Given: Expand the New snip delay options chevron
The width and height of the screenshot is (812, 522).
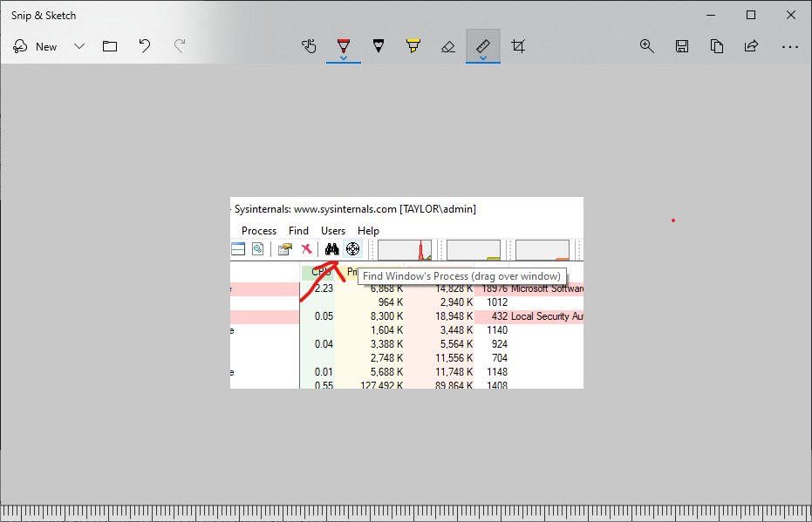Looking at the screenshot, I should point(79,46).
